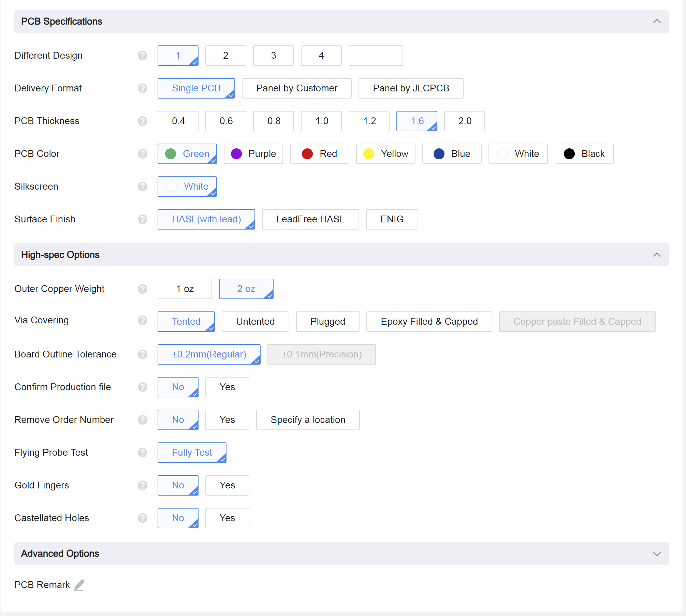Open help for Flying Probe Test
Screen dimensions: 686x616
point(142,453)
